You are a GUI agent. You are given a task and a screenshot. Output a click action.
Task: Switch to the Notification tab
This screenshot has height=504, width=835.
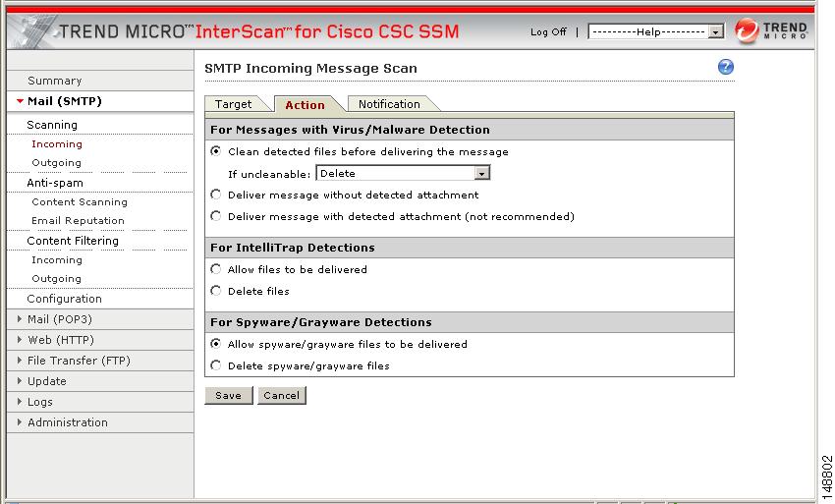coord(389,104)
